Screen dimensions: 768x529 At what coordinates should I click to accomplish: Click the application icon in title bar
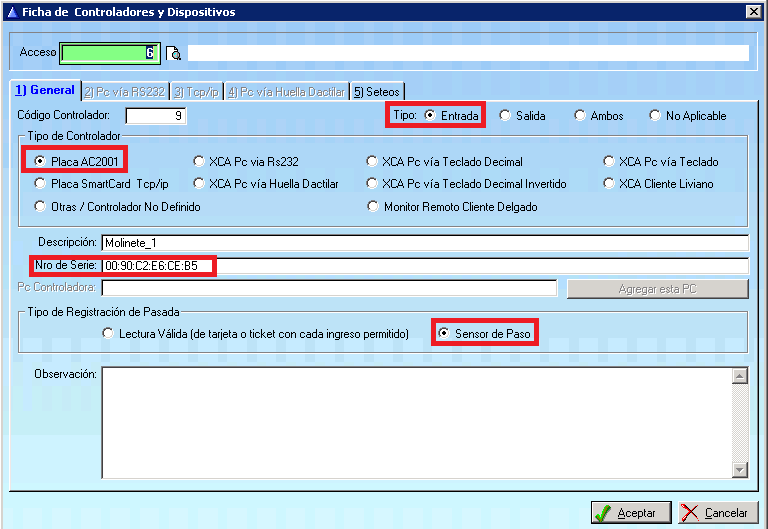coord(12,11)
